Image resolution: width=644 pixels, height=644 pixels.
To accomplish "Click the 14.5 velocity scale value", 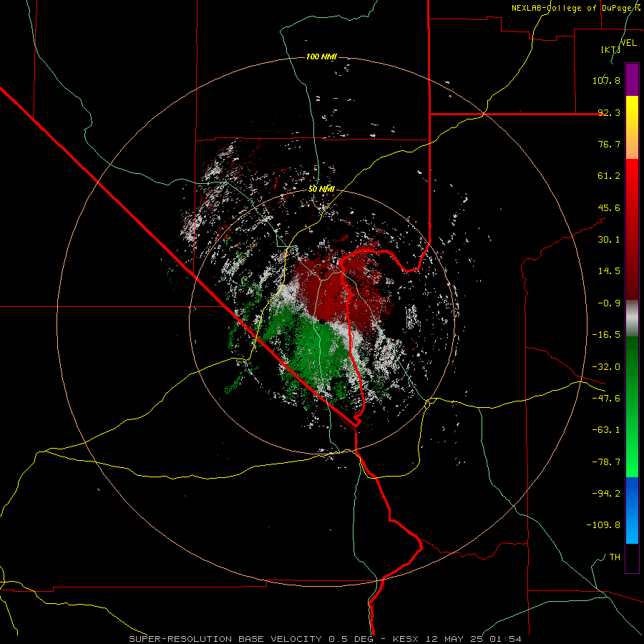I will (x=609, y=271).
